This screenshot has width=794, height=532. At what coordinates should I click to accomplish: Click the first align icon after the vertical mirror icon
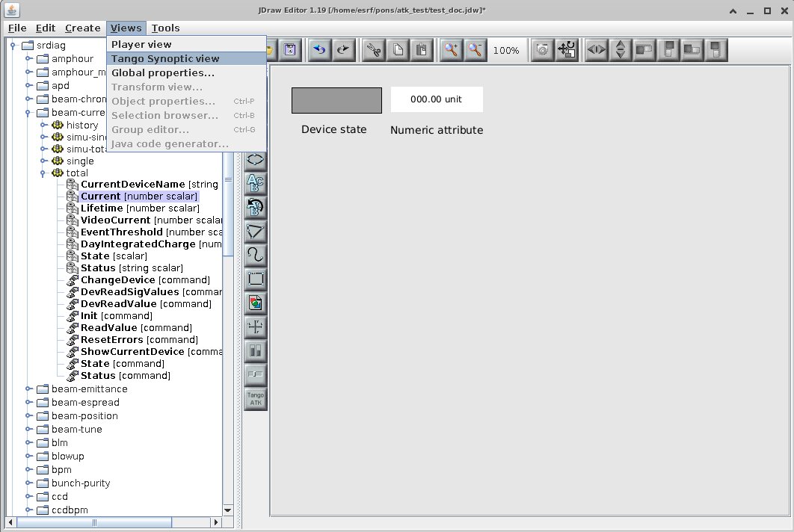pyautogui.click(x=644, y=49)
